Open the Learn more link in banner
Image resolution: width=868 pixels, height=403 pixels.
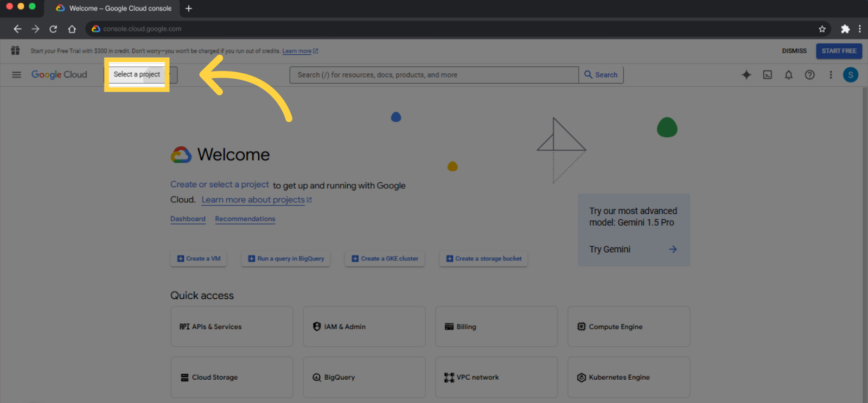click(300, 51)
